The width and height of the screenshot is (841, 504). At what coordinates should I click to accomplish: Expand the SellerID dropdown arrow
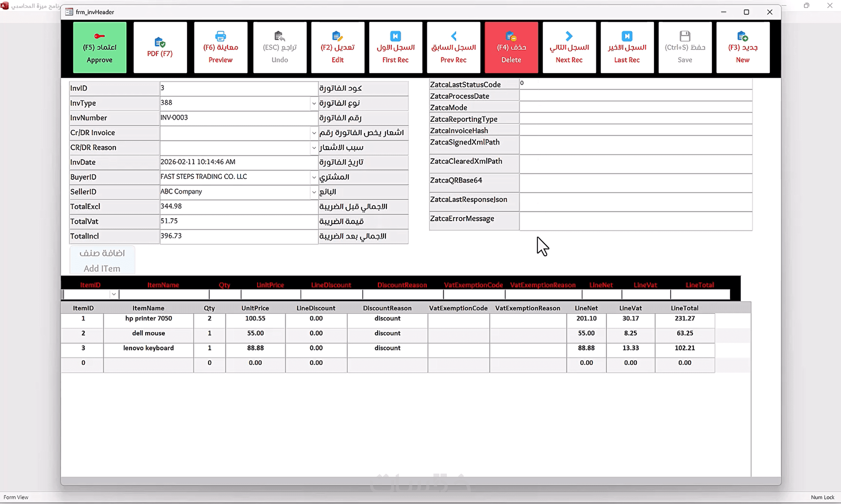[314, 192]
